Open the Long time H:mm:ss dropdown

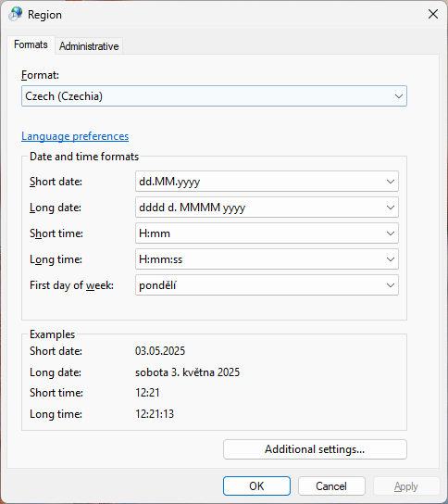coord(267,259)
